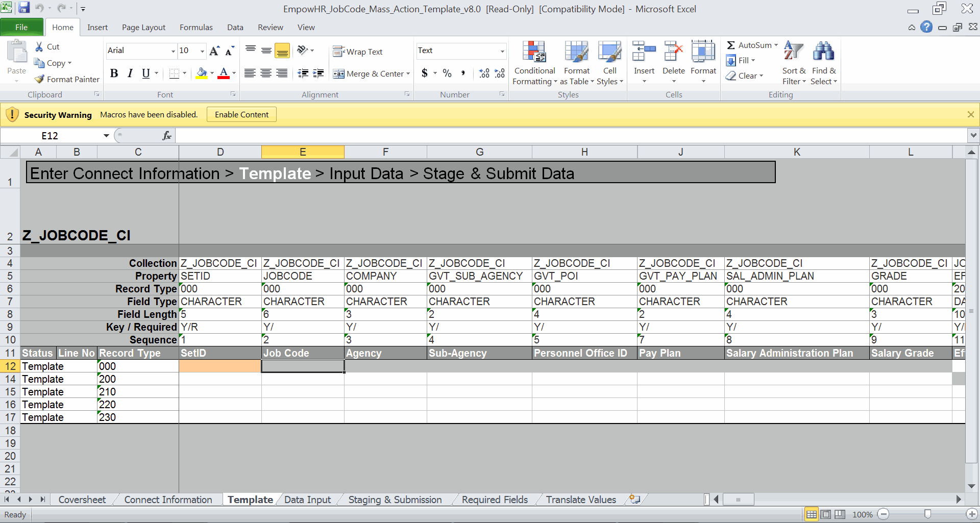
Task: Open Merge & Center dropdown arrow
Action: pyautogui.click(x=408, y=74)
